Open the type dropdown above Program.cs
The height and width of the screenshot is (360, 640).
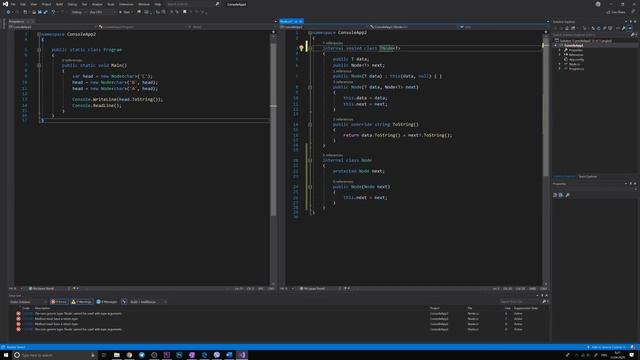click(x=143, y=27)
